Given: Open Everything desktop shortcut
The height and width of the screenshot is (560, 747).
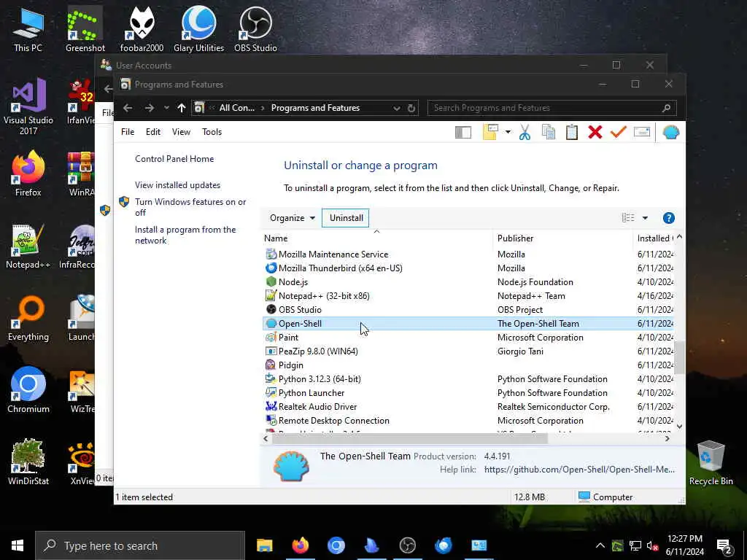Looking at the screenshot, I should point(28,318).
